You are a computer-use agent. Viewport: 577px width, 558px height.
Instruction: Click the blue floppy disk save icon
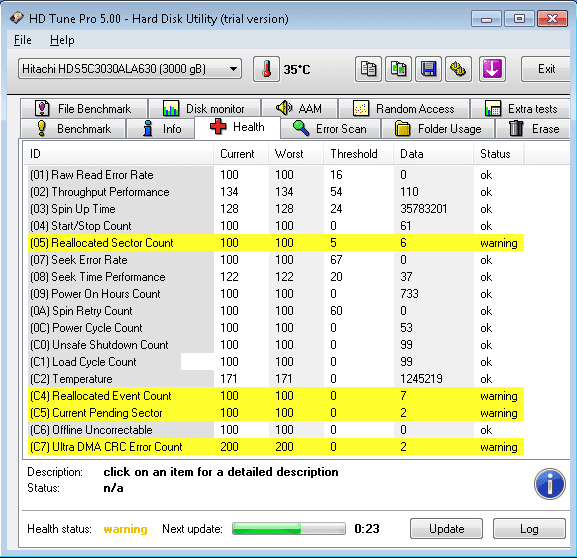click(428, 69)
